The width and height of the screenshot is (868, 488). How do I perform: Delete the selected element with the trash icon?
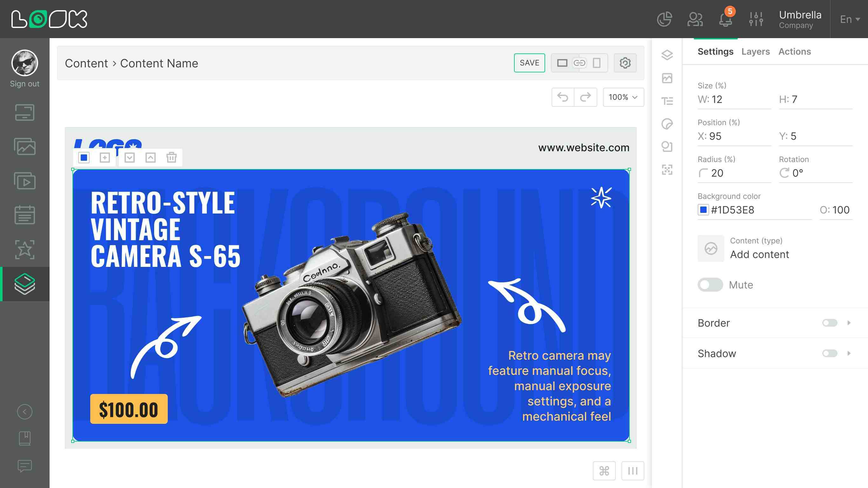pos(171,157)
